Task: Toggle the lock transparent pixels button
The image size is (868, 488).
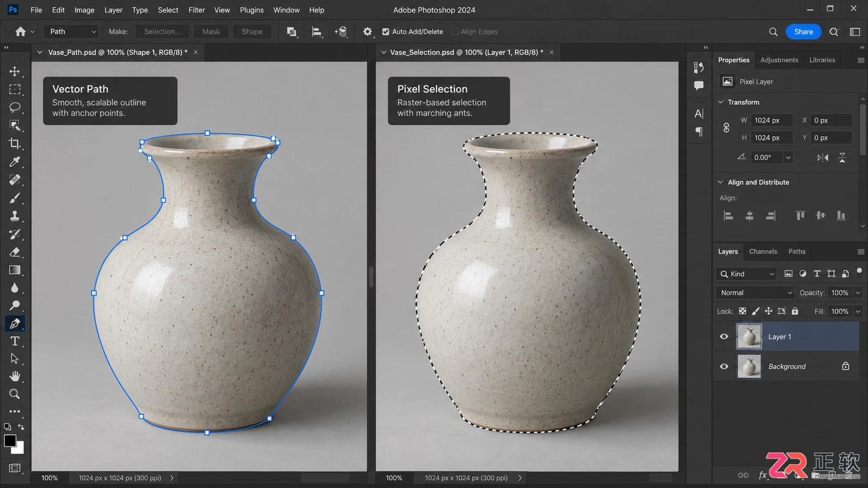Action: tap(743, 311)
